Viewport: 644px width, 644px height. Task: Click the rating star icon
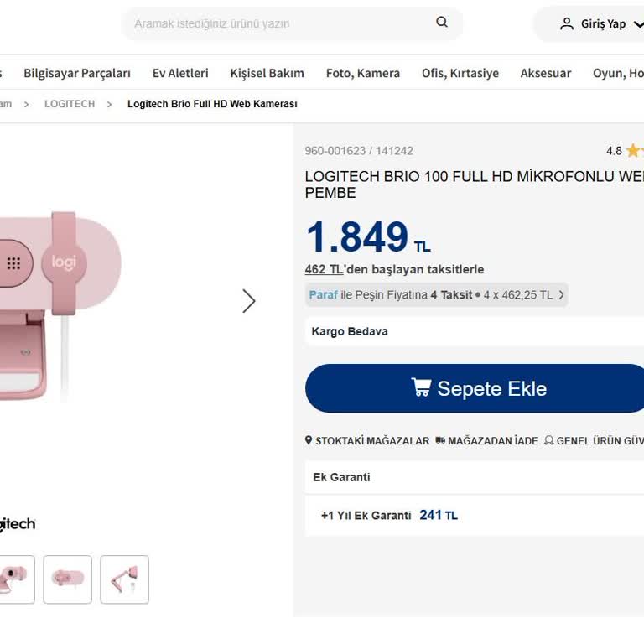pyautogui.click(x=632, y=151)
